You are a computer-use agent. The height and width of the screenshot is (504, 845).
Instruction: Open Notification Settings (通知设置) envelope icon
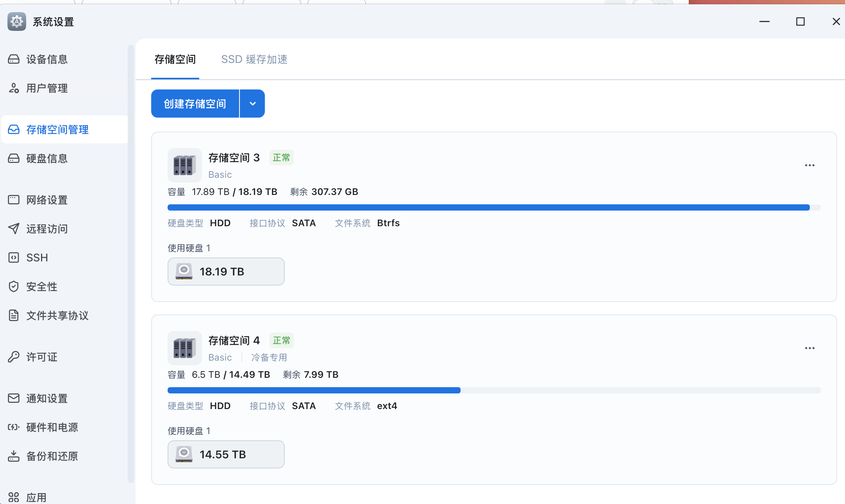pos(14,398)
